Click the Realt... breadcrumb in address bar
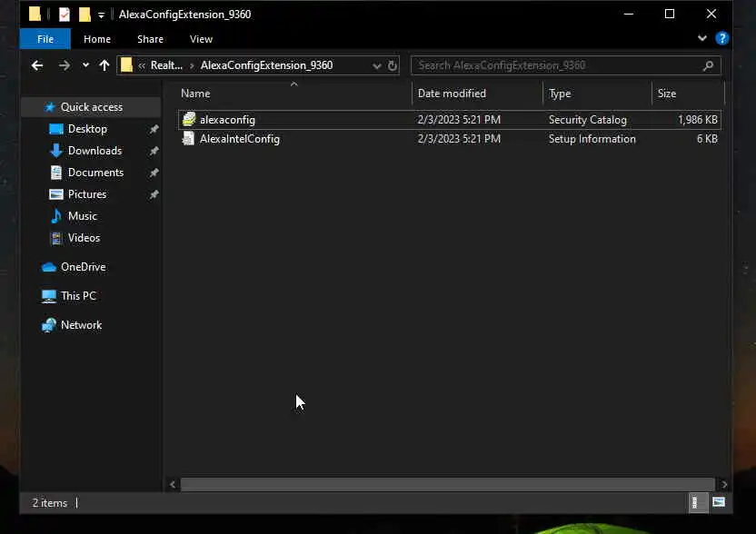 click(x=166, y=65)
